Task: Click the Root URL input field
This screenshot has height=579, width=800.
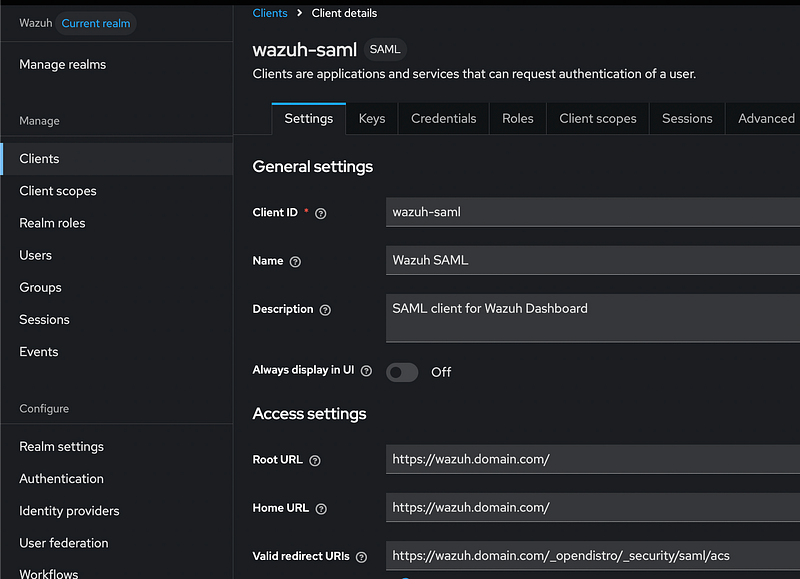Action: 593,459
